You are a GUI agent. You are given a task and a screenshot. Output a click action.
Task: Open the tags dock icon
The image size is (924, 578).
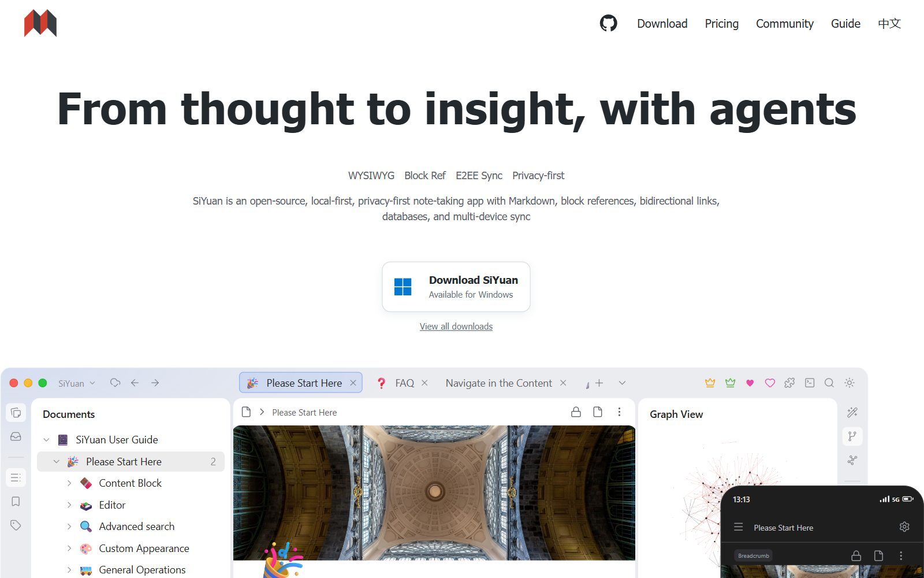pyautogui.click(x=16, y=525)
